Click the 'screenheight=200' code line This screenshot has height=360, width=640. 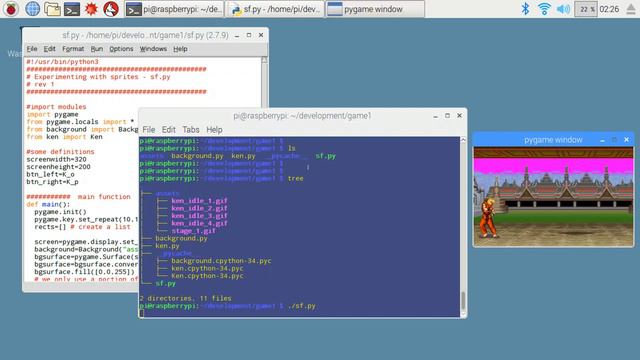tap(58, 167)
